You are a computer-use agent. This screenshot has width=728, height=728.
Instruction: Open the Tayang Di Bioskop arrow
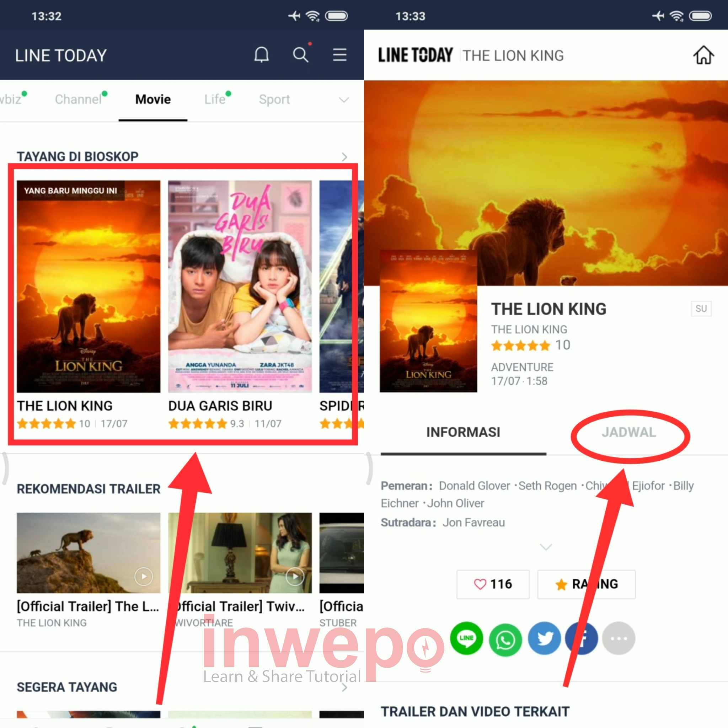pyautogui.click(x=344, y=157)
